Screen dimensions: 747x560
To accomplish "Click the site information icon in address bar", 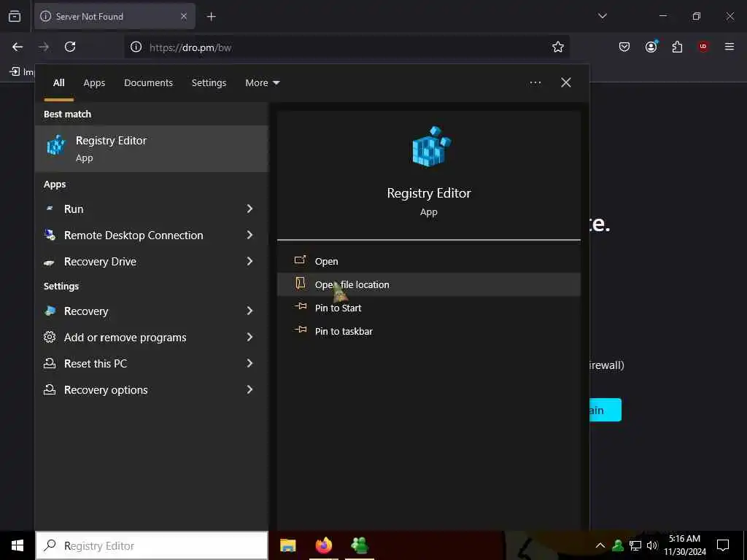I will (x=136, y=47).
